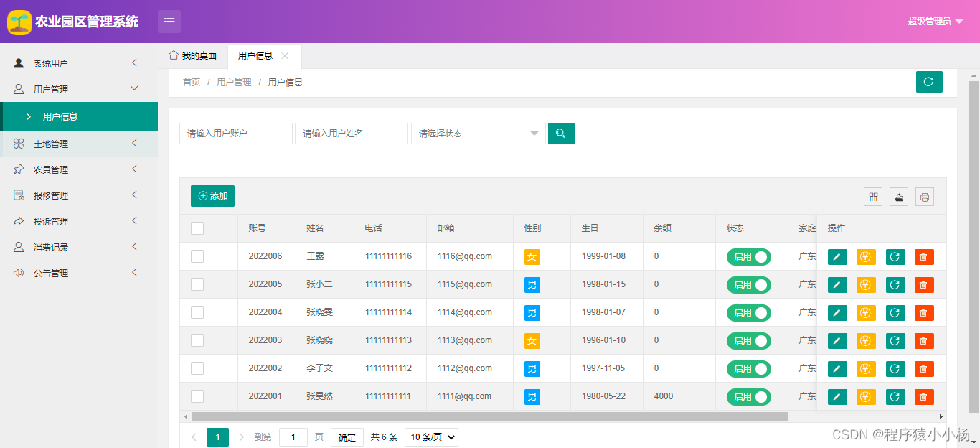Toggle 启用 status switch for 王露
This screenshot has height=448, width=980.
[x=749, y=257]
